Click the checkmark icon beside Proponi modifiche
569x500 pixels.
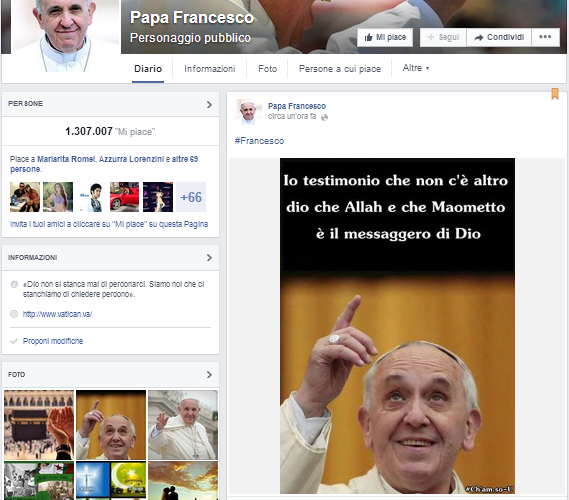[14, 341]
